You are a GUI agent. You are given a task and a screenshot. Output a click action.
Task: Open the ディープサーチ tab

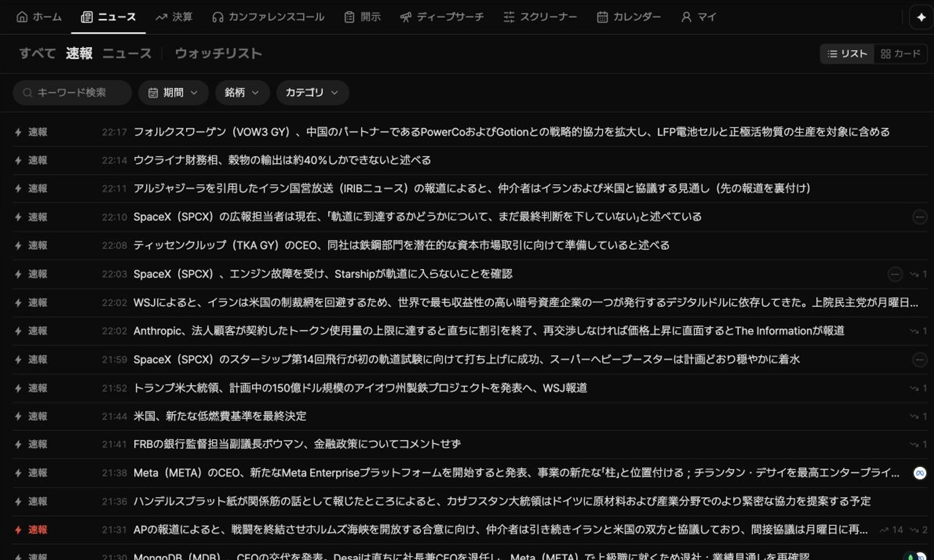pyautogui.click(x=442, y=17)
